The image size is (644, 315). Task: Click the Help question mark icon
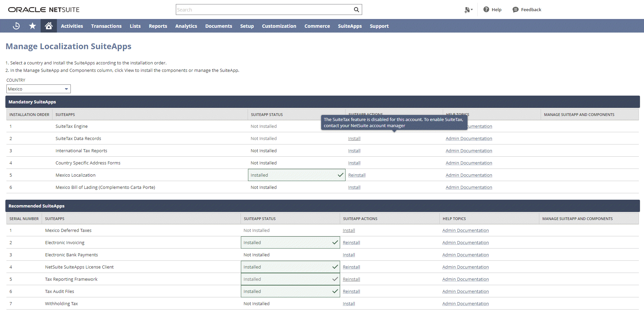[x=486, y=9]
